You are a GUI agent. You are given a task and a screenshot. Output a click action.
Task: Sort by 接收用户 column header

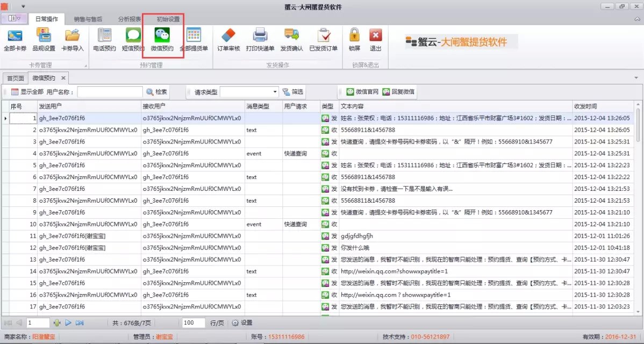(x=192, y=106)
